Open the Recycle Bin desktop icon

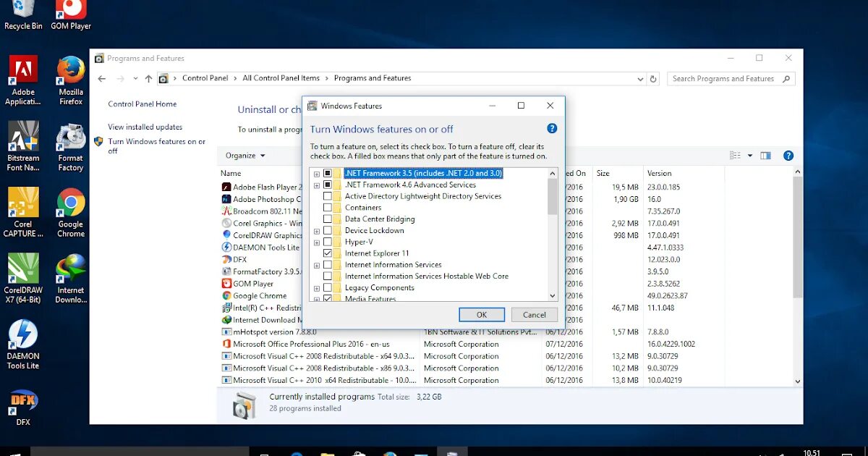(23, 13)
